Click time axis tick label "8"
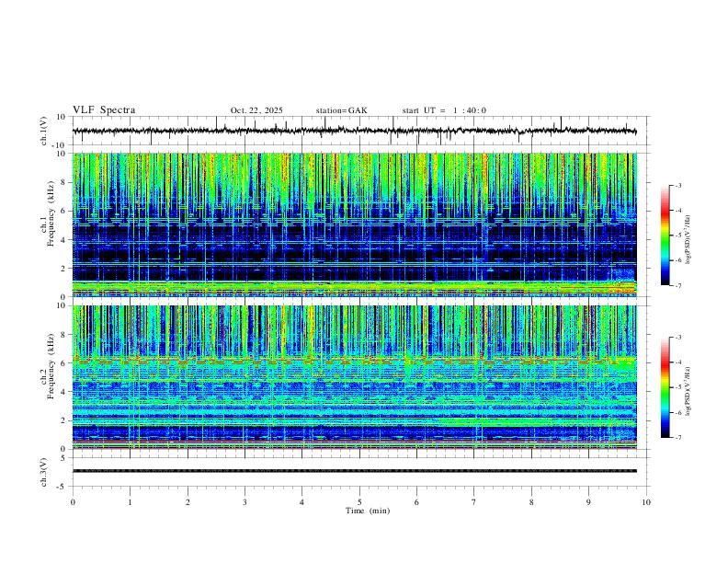This screenshot has width=728, height=563. coord(531,502)
